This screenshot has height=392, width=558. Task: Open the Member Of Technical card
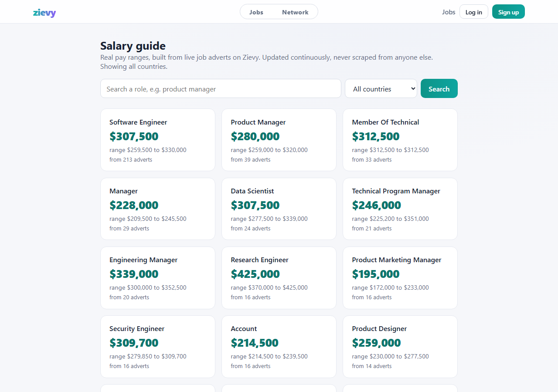click(x=400, y=140)
